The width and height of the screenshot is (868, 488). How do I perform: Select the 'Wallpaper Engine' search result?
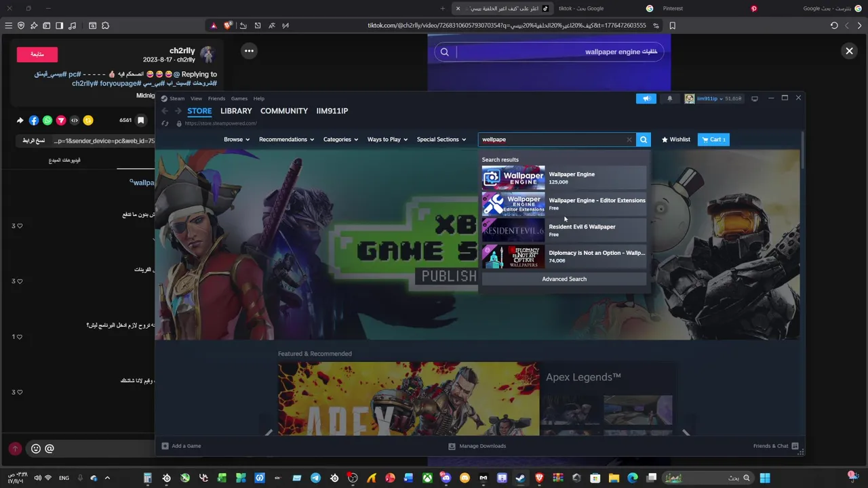(564, 178)
